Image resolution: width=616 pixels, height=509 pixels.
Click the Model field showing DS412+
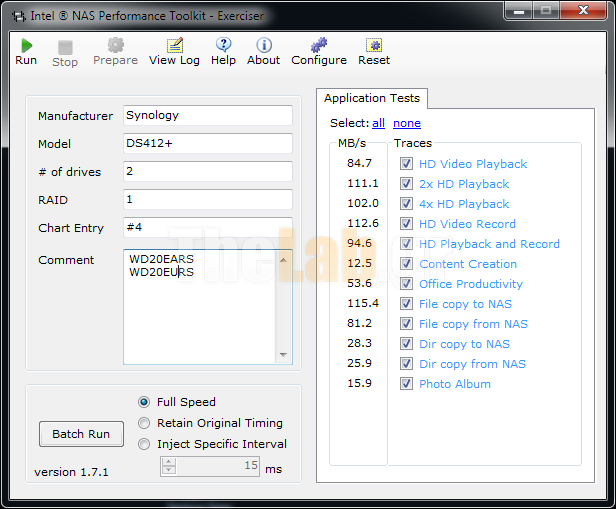[x=208, y=143]
